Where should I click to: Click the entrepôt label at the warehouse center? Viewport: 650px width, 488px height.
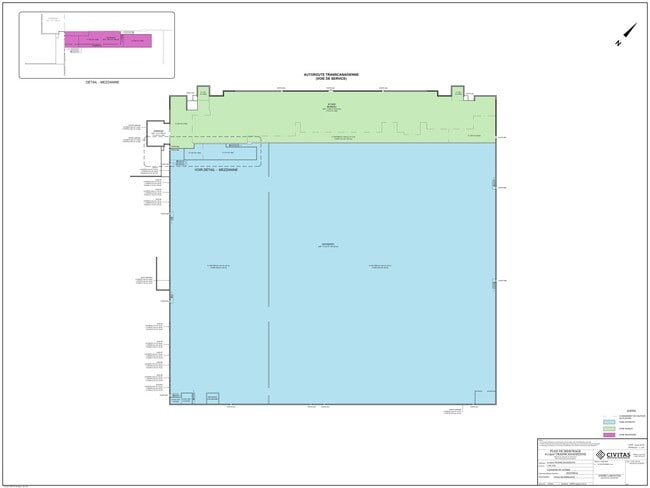tap(327, 244)
